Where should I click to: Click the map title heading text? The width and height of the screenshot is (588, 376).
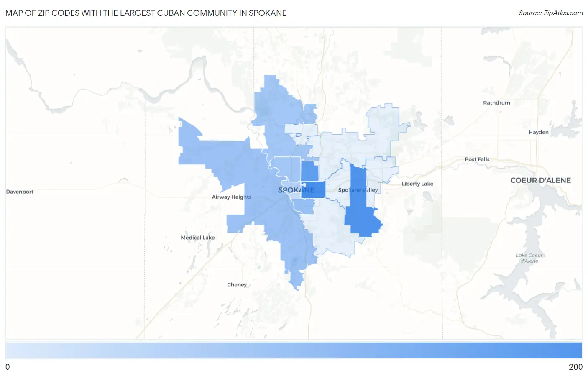click(x=146, y=13)
